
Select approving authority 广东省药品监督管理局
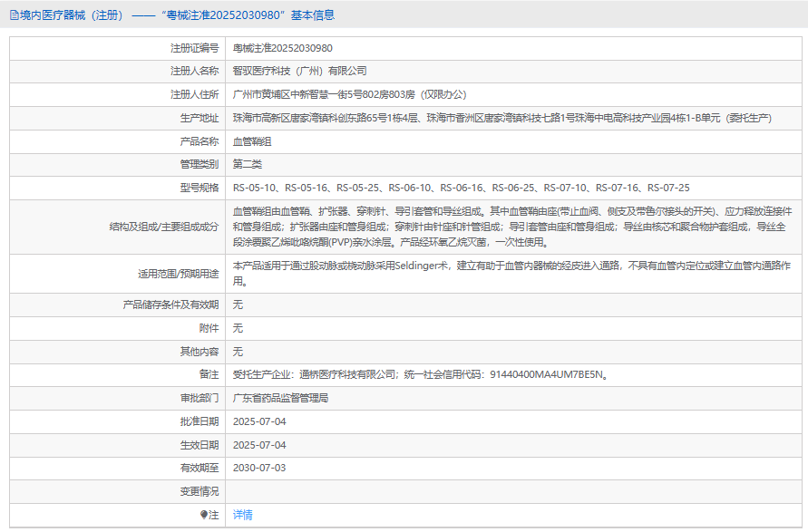281,398
